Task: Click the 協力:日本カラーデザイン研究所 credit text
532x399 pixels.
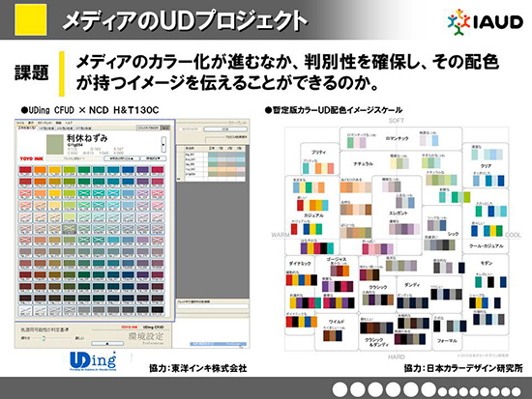Action: pos(463,368)
